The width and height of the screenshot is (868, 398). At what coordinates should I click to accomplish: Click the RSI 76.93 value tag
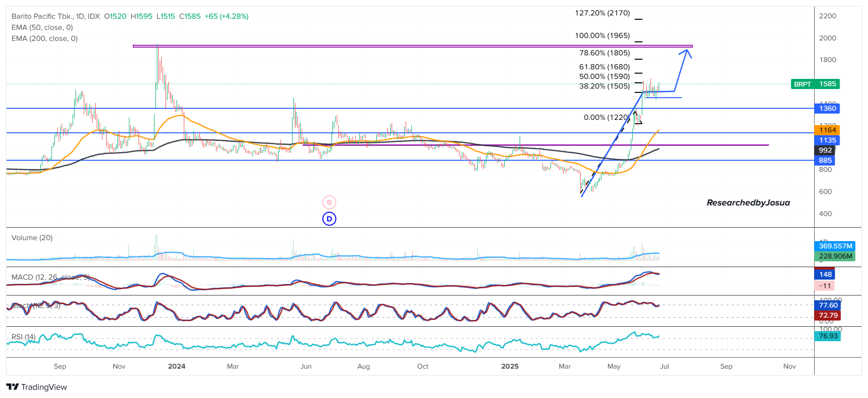[828, 336]
